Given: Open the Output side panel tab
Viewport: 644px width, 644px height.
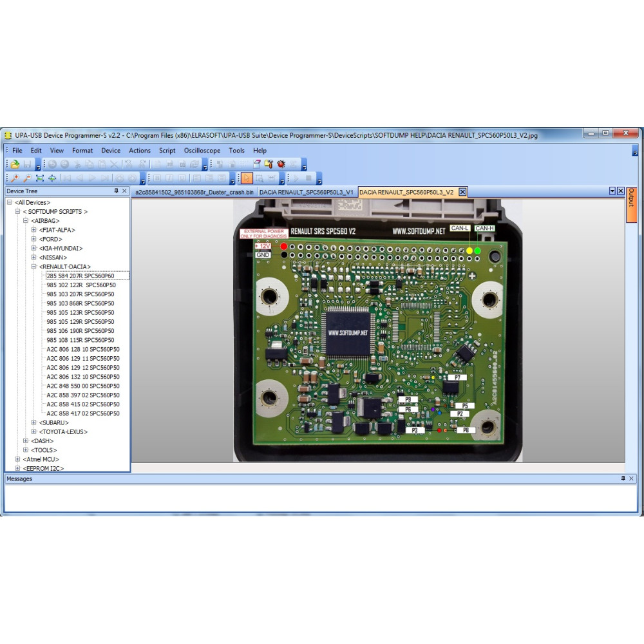Looking at the screenshot, I should [632, 205].
